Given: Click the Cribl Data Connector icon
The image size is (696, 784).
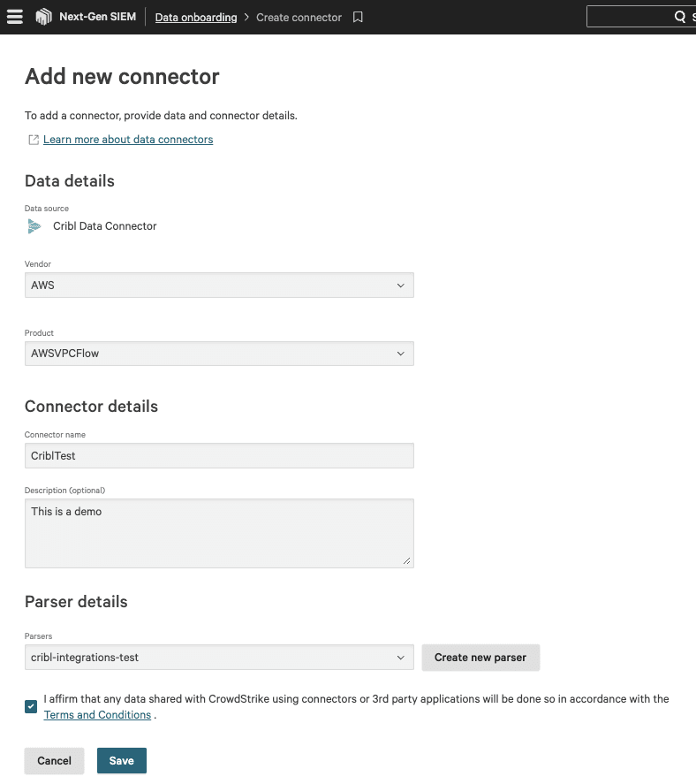Looking at the screenshot, I should click(x=34, y=226).
